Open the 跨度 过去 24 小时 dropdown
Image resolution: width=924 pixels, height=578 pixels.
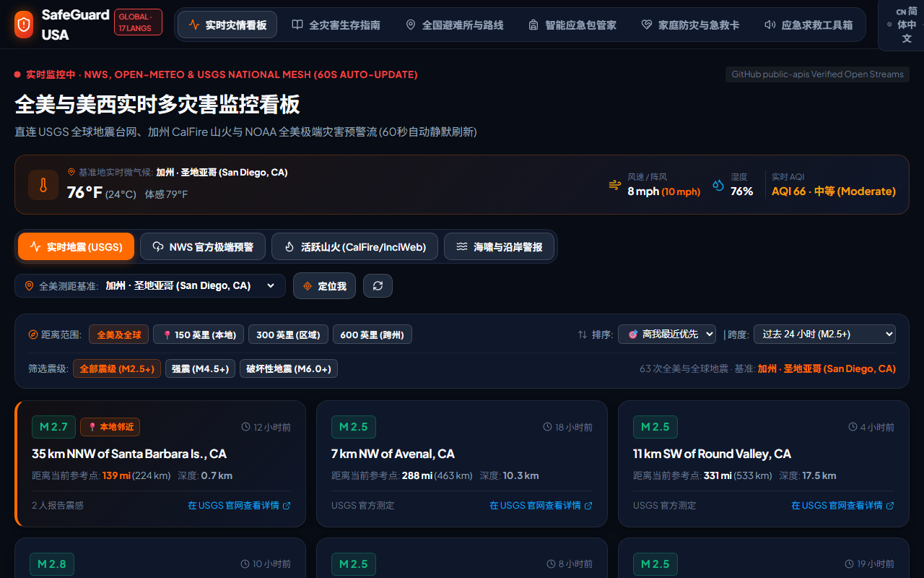tap(824, 334)
